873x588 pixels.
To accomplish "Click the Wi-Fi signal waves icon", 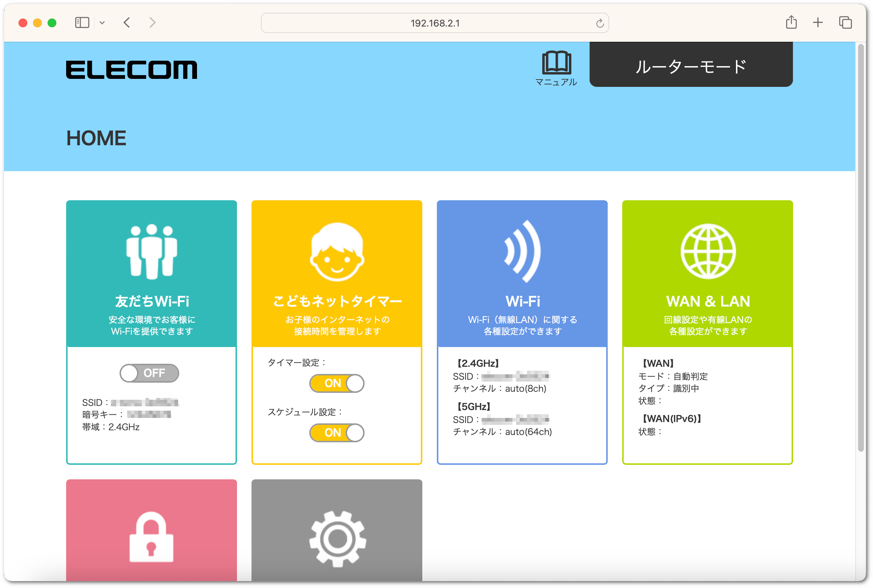I will pos(522,251).
